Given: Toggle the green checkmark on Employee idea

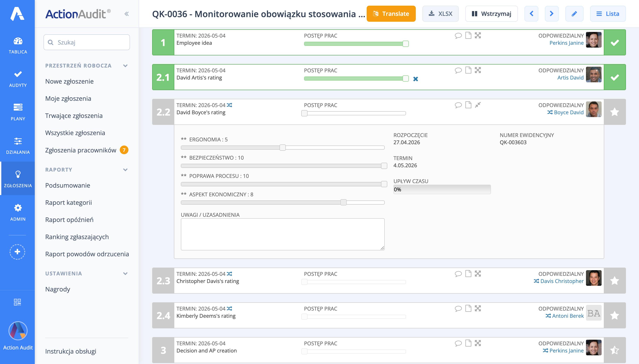Looking at the screenshot, I should [x=615, y=43].
